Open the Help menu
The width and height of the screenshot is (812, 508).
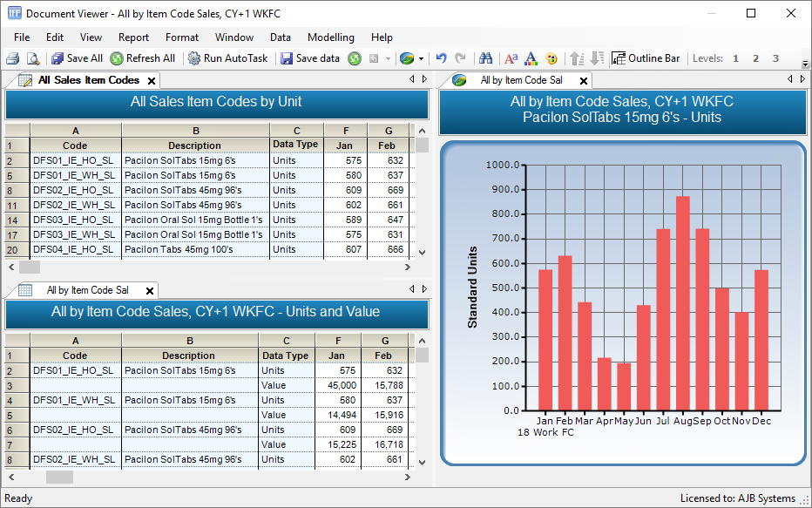pyautogui.click(x=382, y=37)
